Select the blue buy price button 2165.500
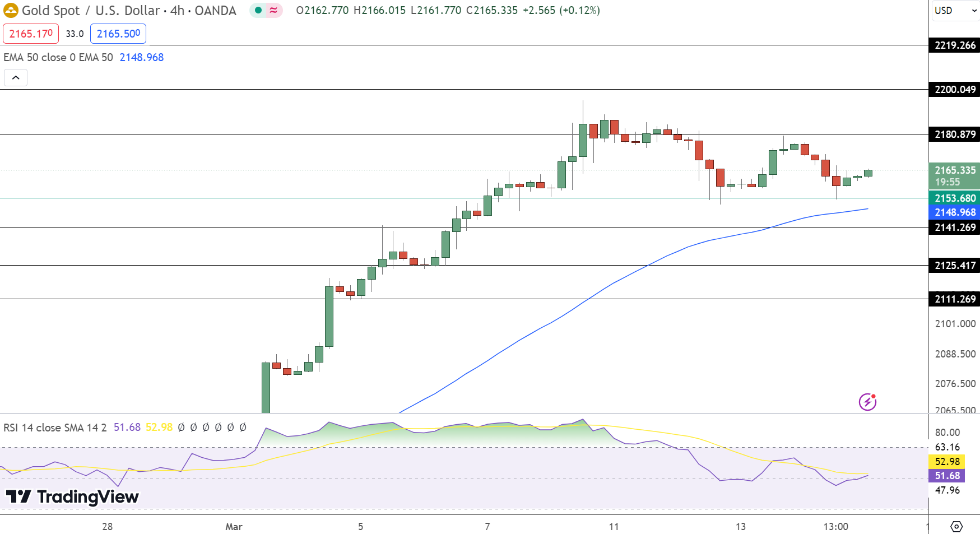Screen dimensions: 980x534 click(118, 34)
